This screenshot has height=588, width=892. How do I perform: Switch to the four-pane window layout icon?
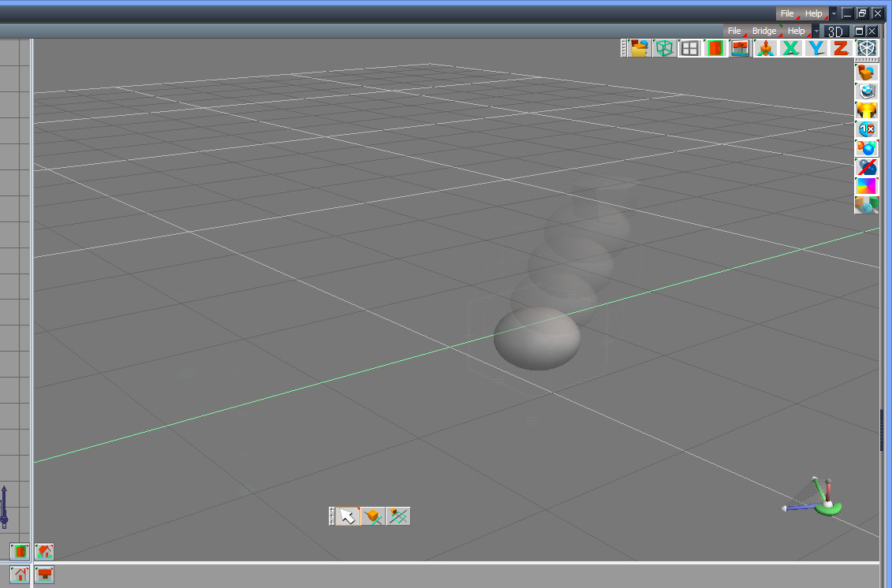coord(689,48)
